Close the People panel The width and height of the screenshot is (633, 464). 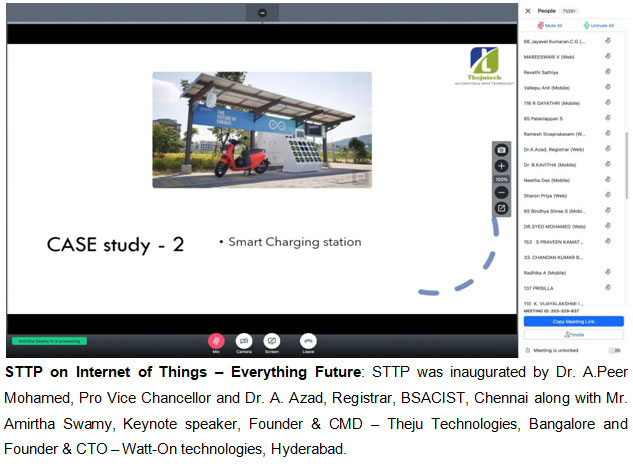coord(528,10)
